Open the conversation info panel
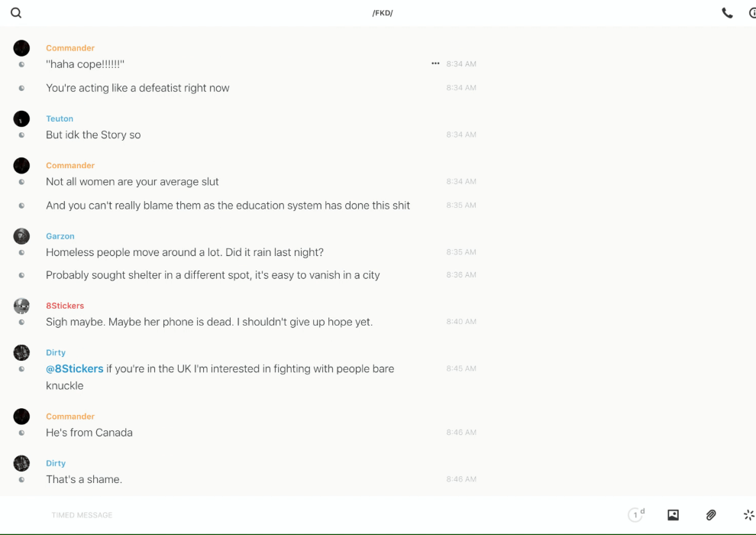756x535 pixels. (752, 13)
